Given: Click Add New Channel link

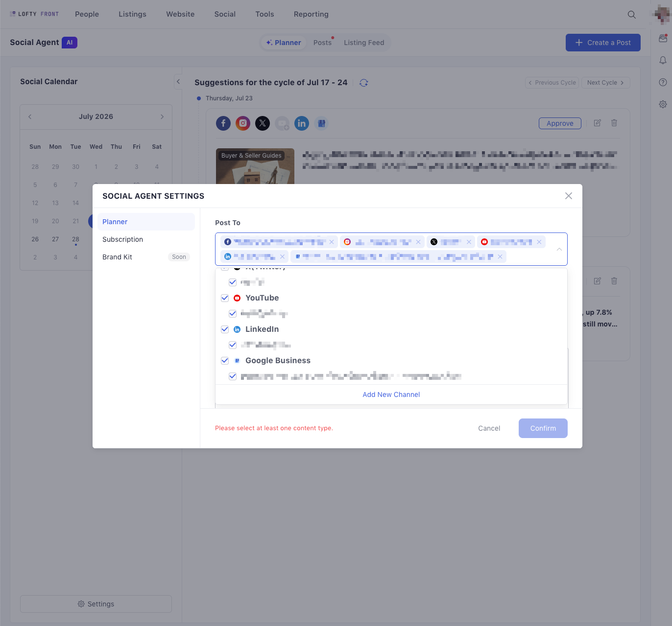Looking at the screenshot, I should pyautogui.click(x=391, y=394).
